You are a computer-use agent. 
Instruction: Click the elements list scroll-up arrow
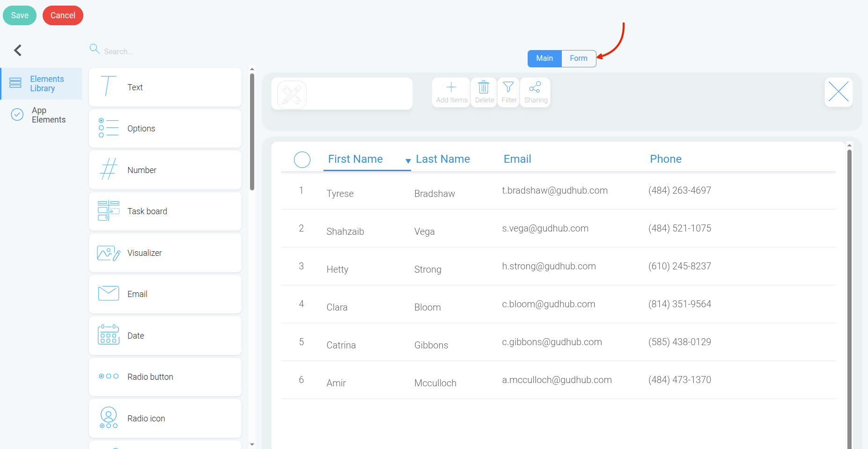[x=252, y=69]
